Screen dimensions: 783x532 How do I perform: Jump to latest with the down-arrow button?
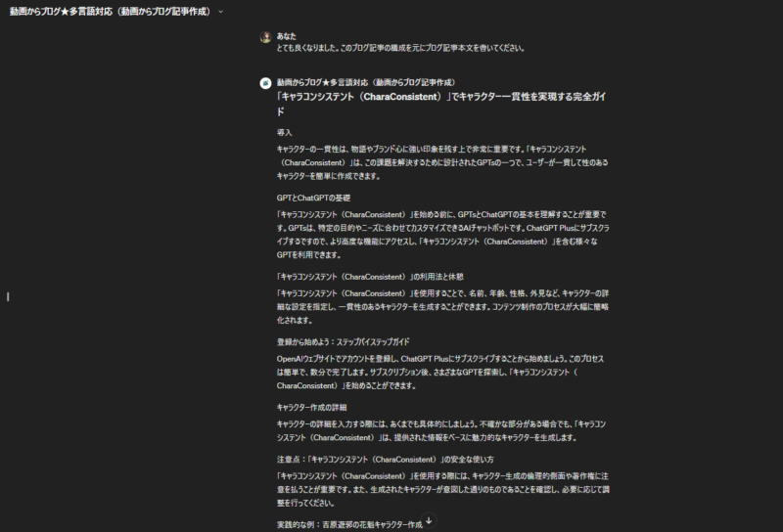point(429,520)
